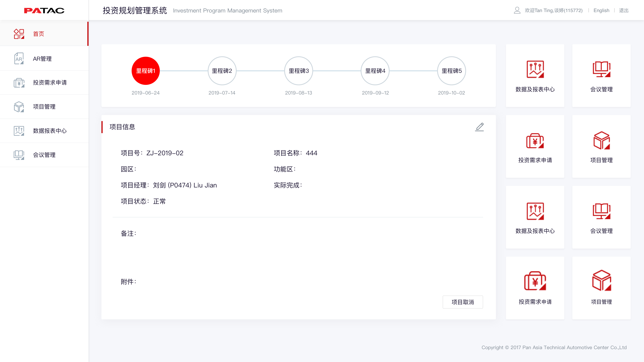Image resolution: width=644 pixels, height=362 pixels.
Task: Click milestone 里程碑3 circle
Action: tap(298, 71)
